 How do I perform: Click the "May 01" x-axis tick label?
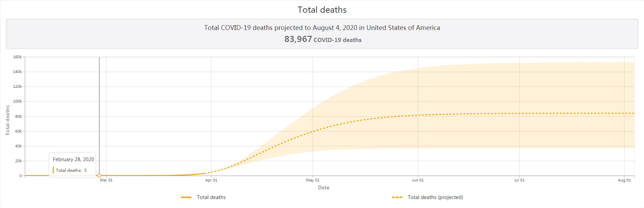click(x=313, y=180)
